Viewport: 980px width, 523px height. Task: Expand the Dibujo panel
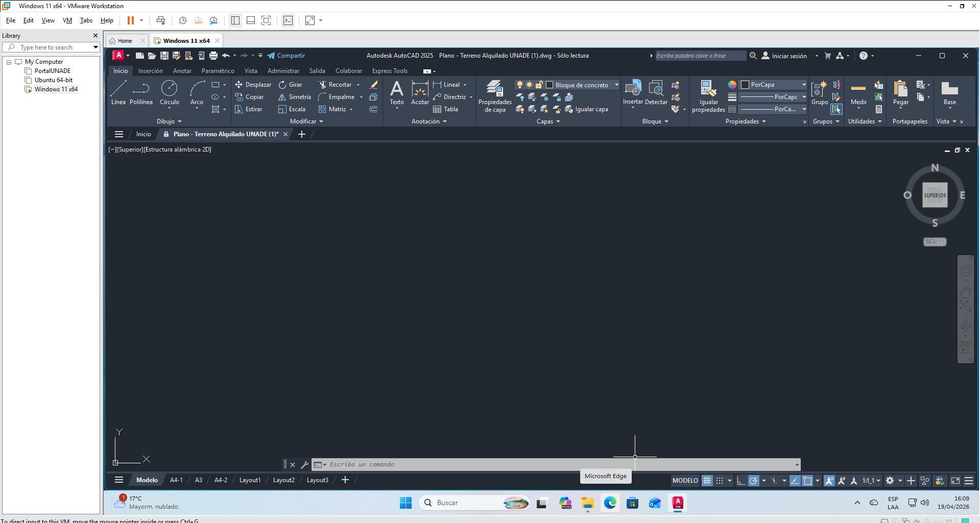point(169,121)
